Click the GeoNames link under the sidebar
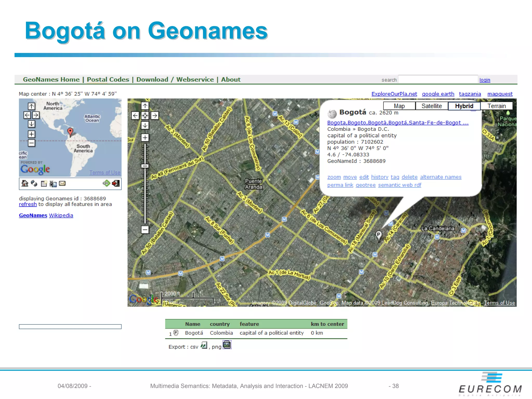This screenshot has height=399, width=532. 33,215
